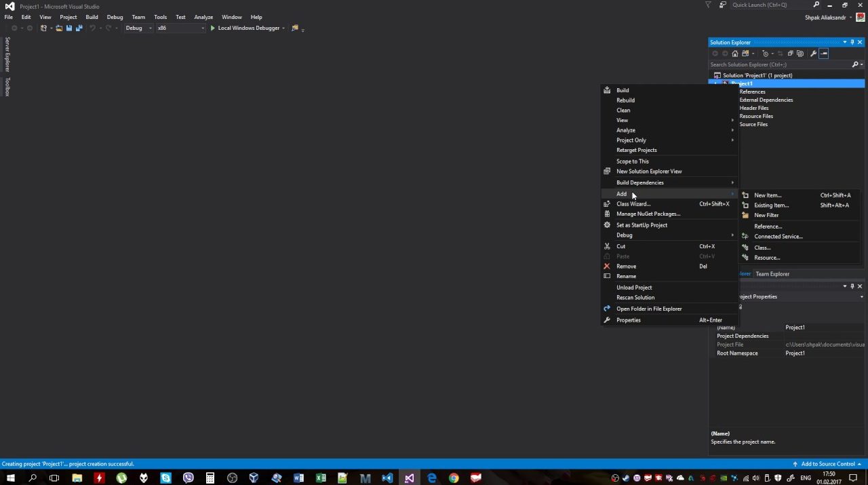Image resolution: width=868 pixels, height=485 pixels.
Task: Open Excel from the Windows taskbar
Action: point(321,478)
